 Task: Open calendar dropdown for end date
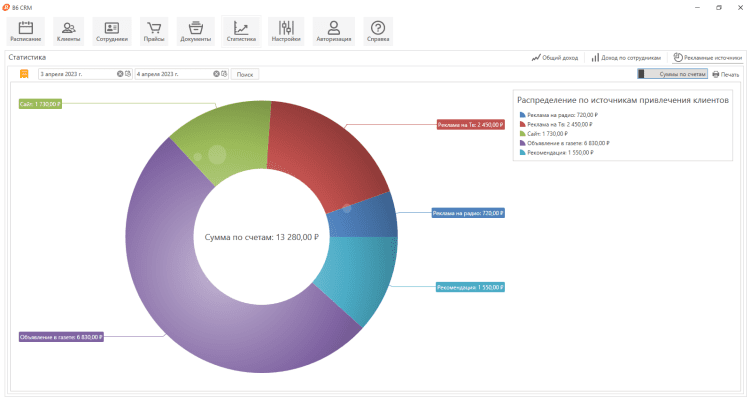click(x=225, y=74)
